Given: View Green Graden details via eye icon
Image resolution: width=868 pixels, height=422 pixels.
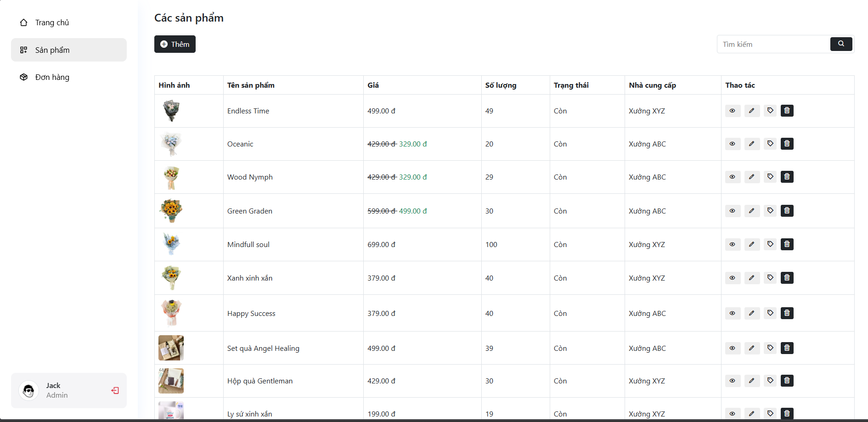Looking at the screenshot, I should [733, 211].
